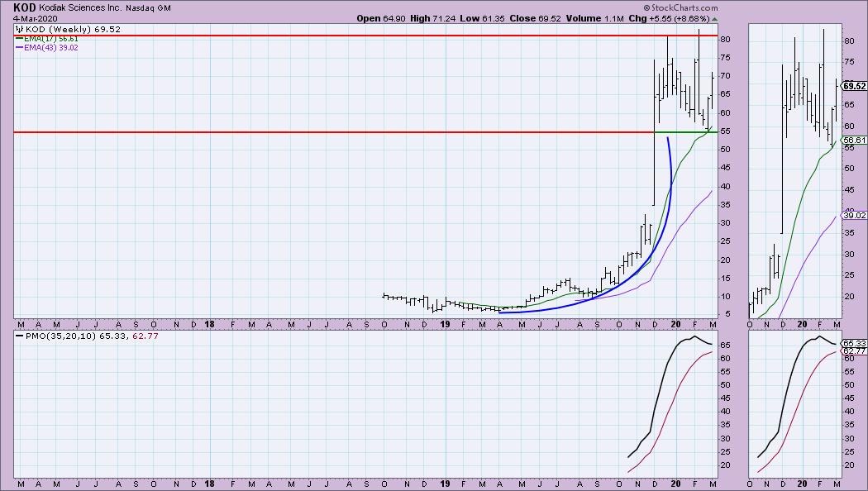
Task: Click the upper red resistance line near 81
Action: (365, 36)
